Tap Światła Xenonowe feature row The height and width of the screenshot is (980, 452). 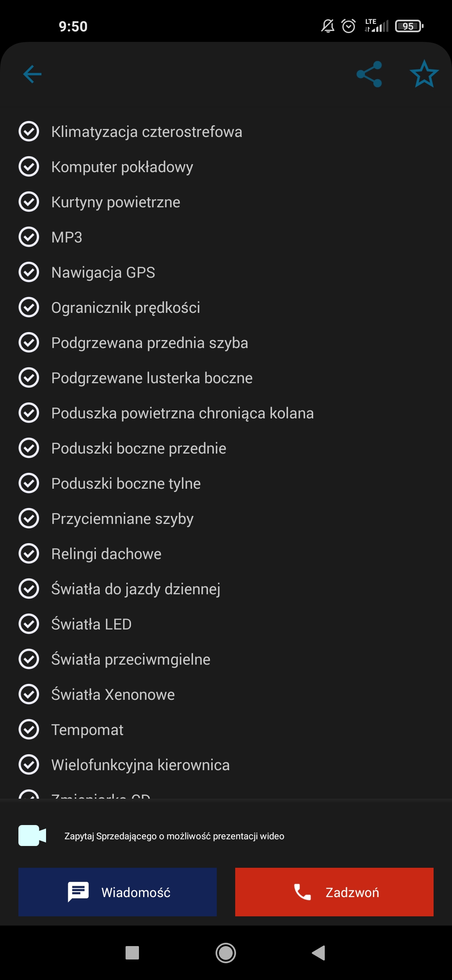coord(113,695)
